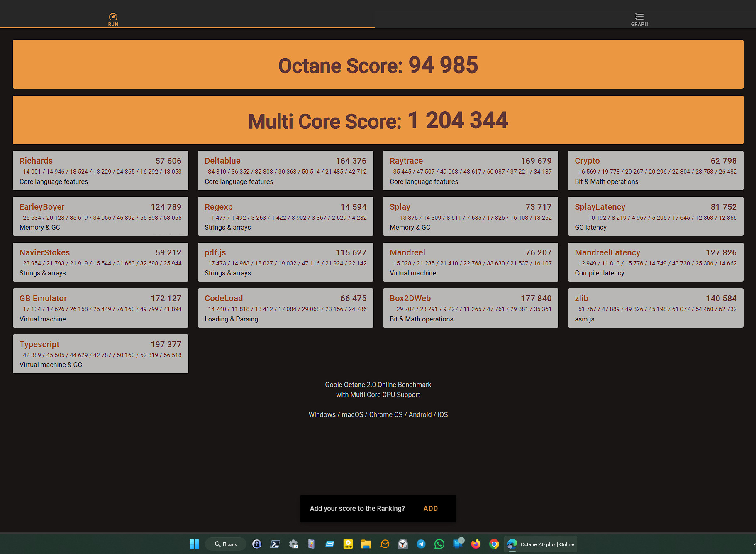The image size is (756, 554).
Task: Launch the yellow Player app in taskbar
Action: click(348, 544)
